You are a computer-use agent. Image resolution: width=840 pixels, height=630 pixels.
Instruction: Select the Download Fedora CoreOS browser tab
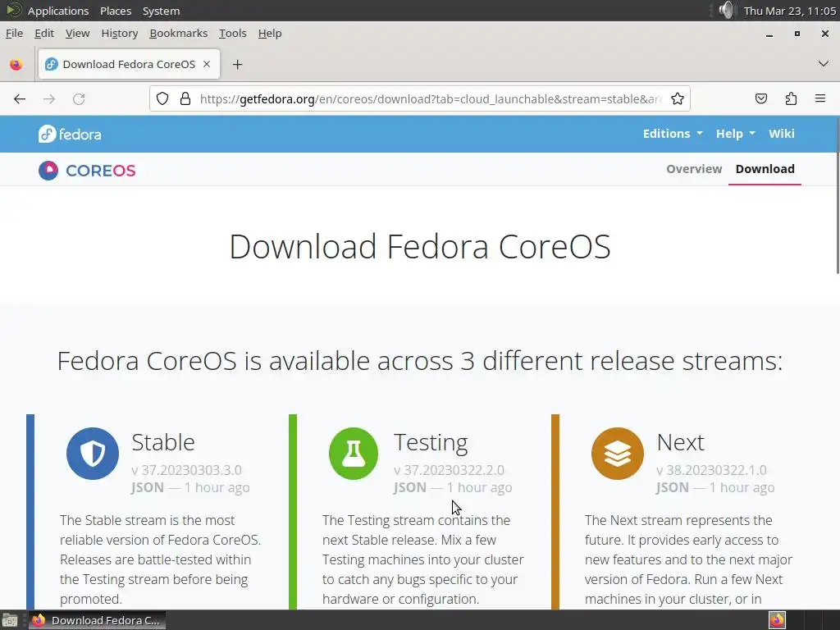coord(129,64)
